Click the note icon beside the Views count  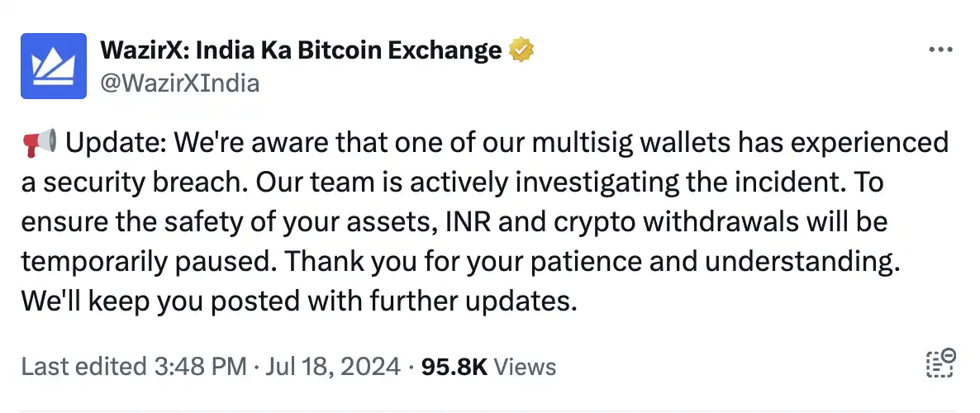coord(940,363)
